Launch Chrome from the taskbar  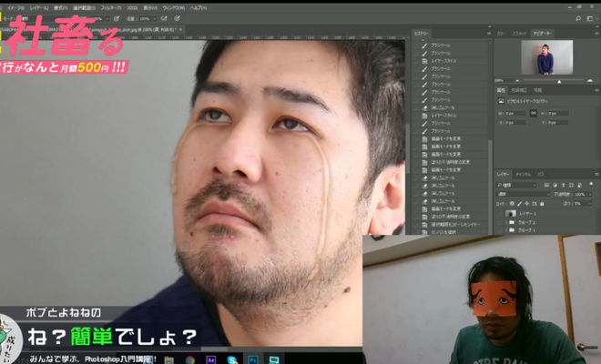point(189,359)
